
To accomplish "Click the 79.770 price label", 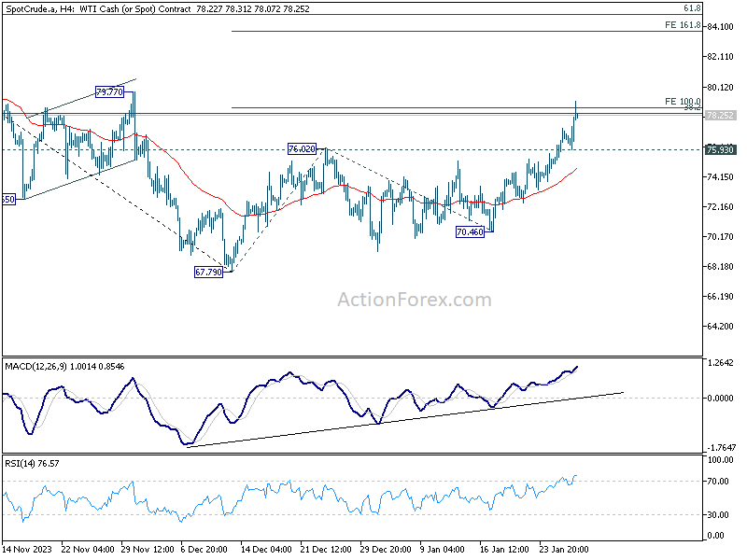I will pos(109,91).
